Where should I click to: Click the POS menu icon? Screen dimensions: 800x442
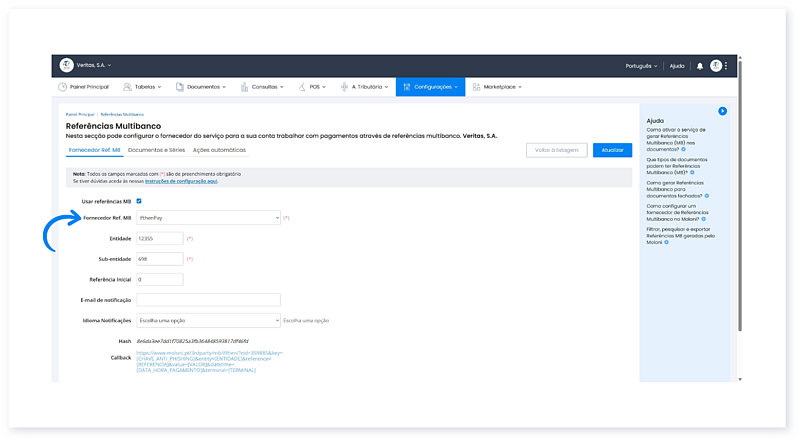click(x=302, y=87)
